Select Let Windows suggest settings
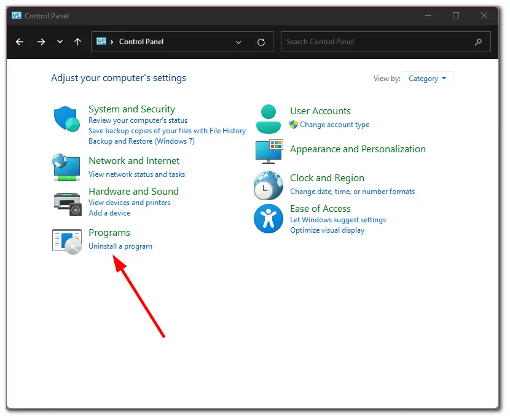Screen dimensions: 510x420 click(x=338, y=220)
